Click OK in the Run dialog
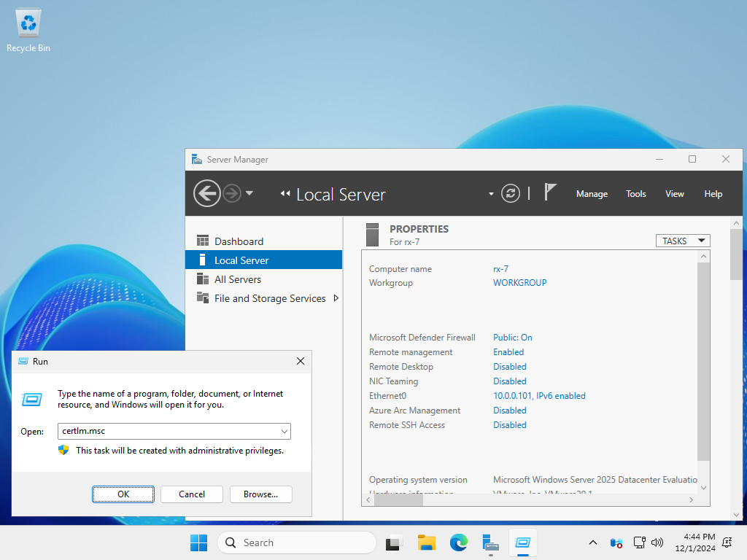747x560 pixels. [x=123, y=494]
